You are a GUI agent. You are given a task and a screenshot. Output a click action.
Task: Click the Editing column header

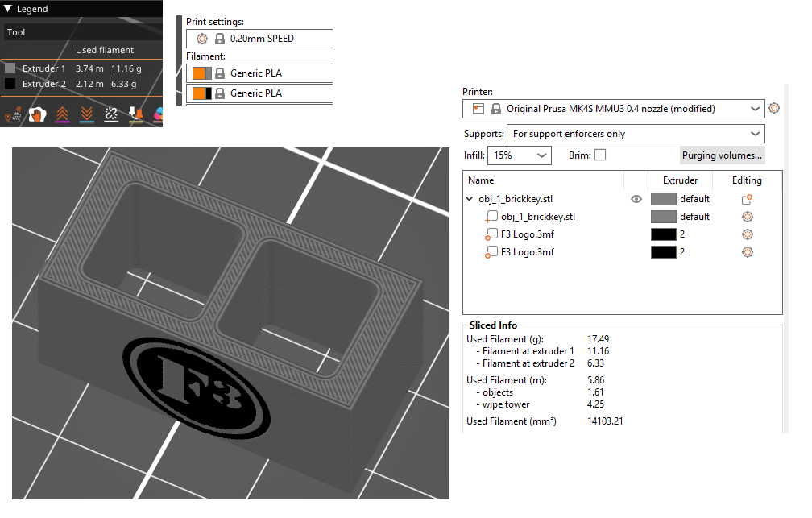click(747, 180)
